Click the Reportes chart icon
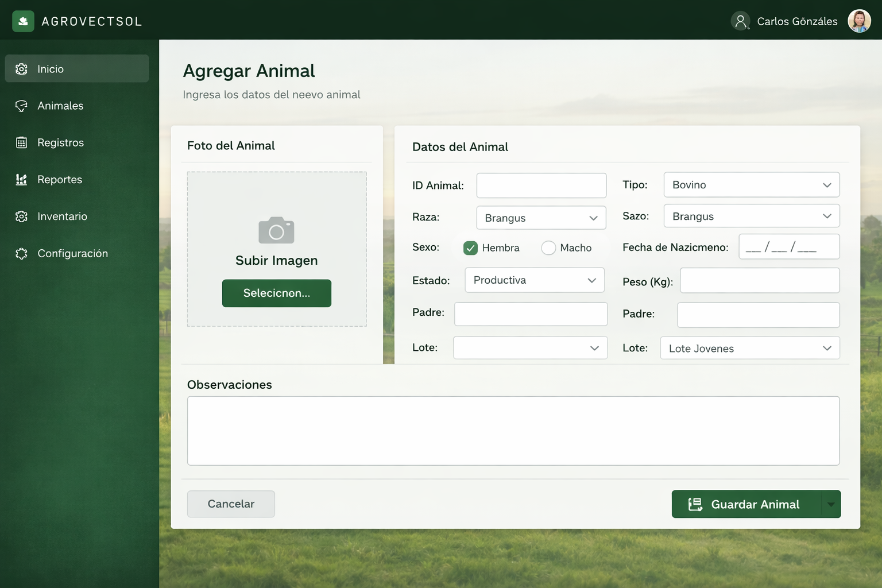 pos(22,179)
